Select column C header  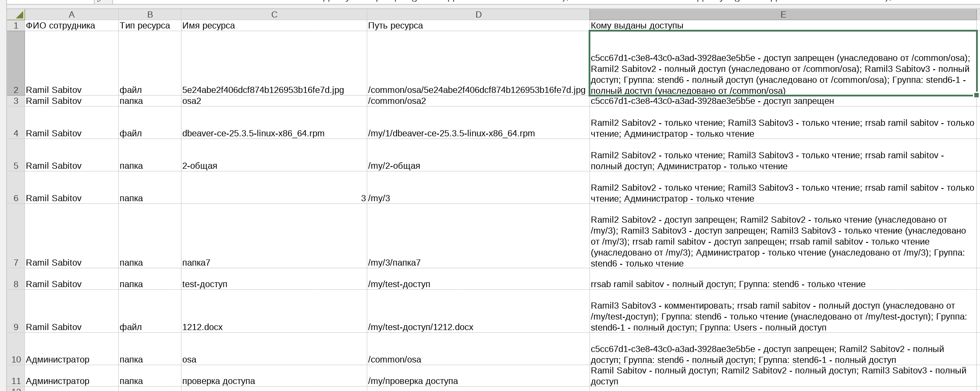274,14
